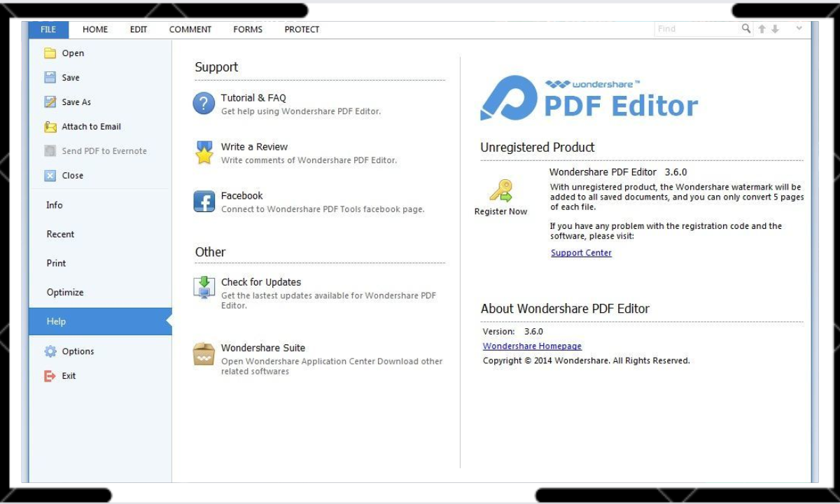Viewport: 840px width, 504px height.
Task: Click the Save As label
Action: pyautogui.click(x=76, y=102)
